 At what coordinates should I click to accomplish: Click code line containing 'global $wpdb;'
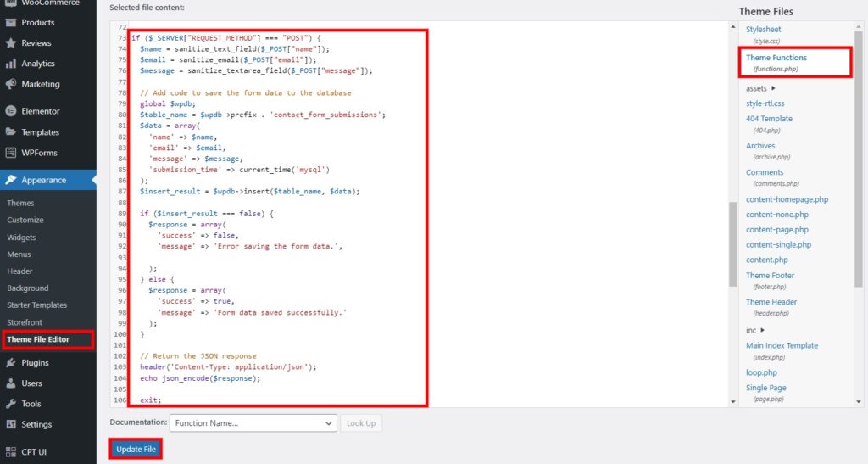pos(168,103)
